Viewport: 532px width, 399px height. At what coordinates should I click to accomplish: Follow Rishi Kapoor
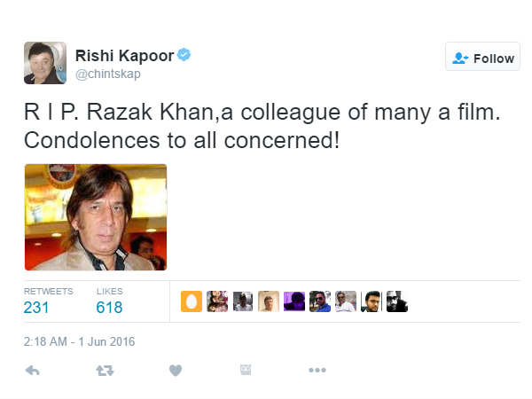(x=482, y=58)
